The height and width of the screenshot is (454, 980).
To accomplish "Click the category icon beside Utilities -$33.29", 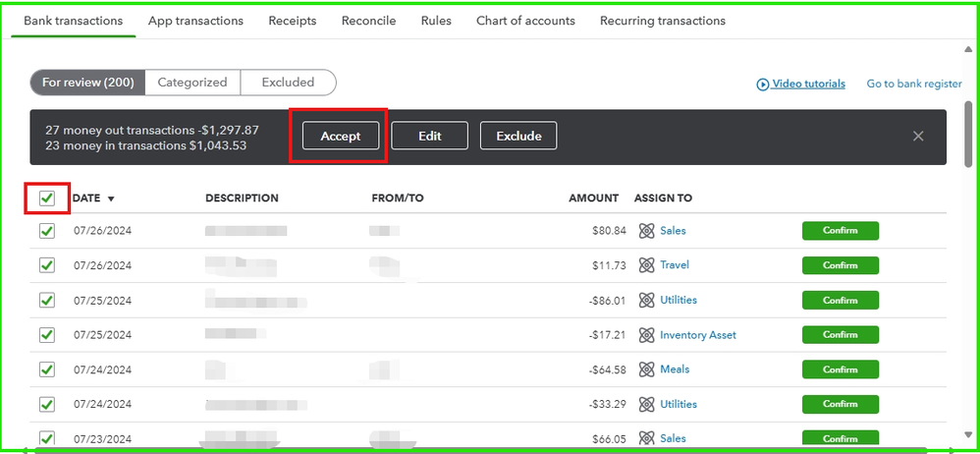I will [x=646, y=405].
